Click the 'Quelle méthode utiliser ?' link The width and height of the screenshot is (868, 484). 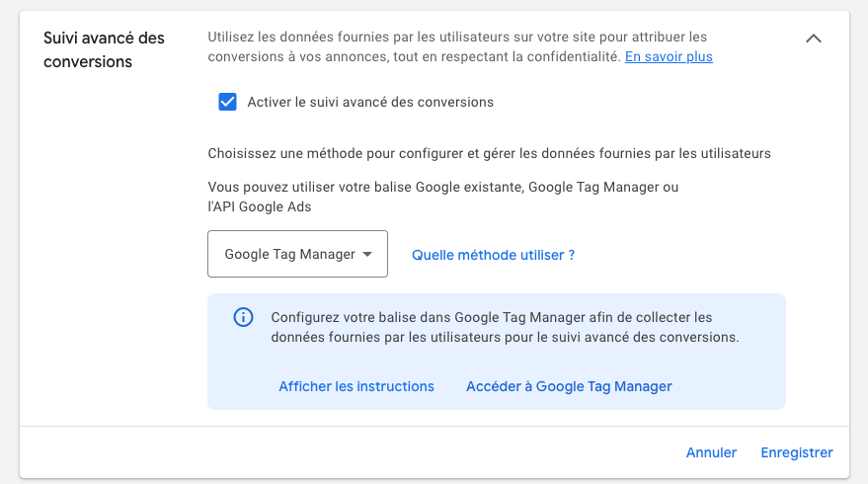point(493,255)
